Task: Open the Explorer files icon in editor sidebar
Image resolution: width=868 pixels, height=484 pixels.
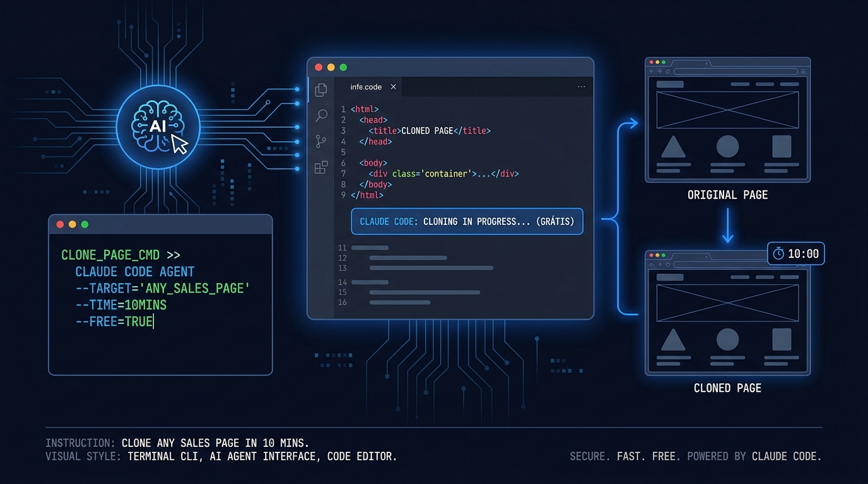Action: [321, 90]
